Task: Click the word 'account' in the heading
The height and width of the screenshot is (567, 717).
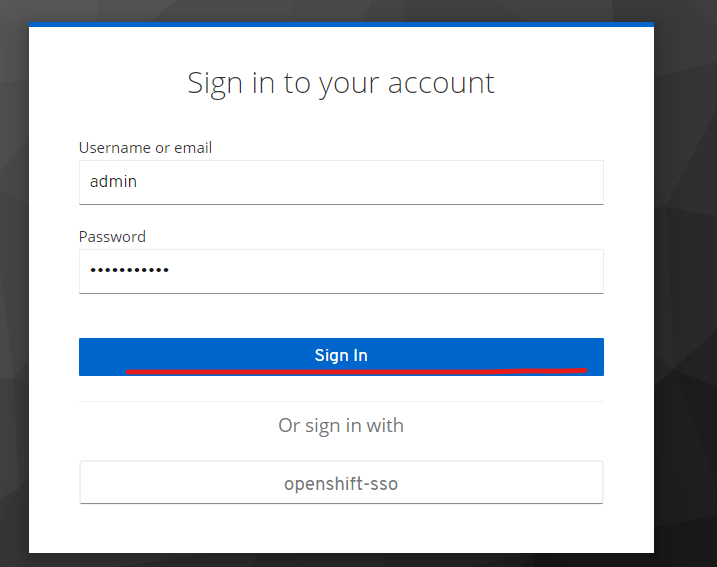Action: (x=441, y=84)
